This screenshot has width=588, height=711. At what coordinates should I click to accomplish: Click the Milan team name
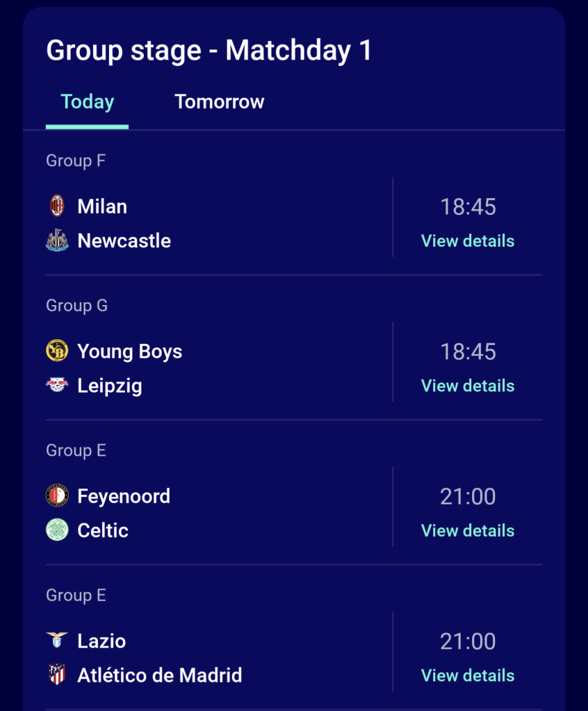(x=102, y=206)
